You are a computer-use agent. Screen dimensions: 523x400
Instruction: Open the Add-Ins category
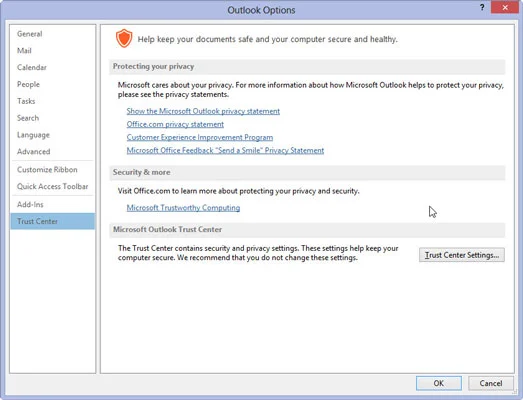pyautogui.click(x=30, y=204)
